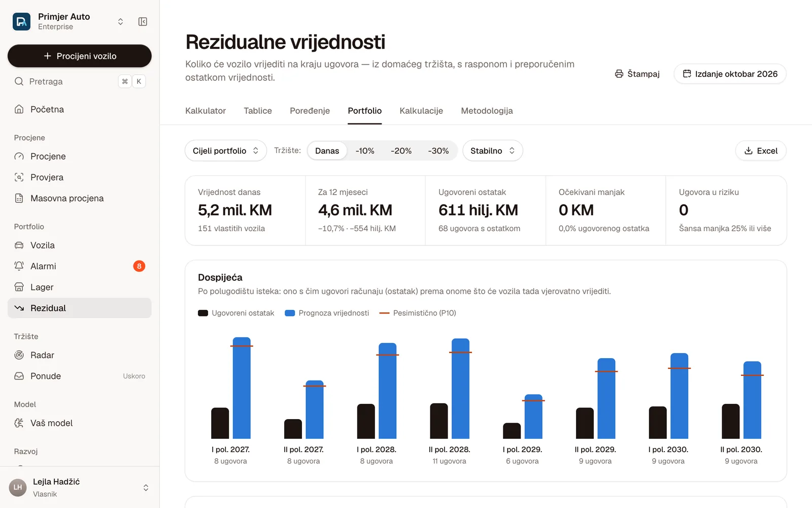Click the Alarmi badge showing 8
Viewport: 812px width, 508px height.
pos(139,266)
